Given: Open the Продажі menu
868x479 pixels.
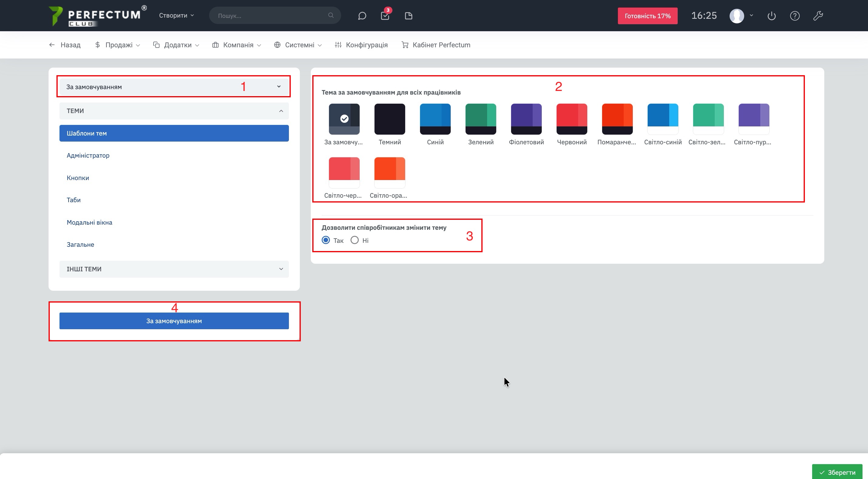Looking at the screenshot, I should point(118,45).
